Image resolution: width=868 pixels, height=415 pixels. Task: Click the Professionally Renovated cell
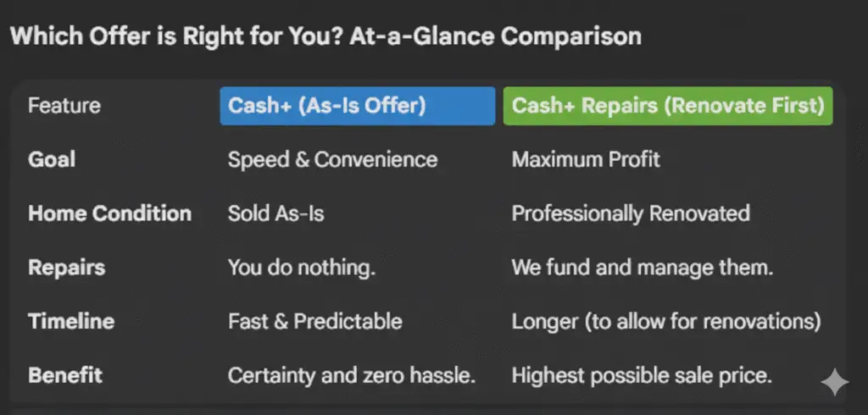(631, 213)
